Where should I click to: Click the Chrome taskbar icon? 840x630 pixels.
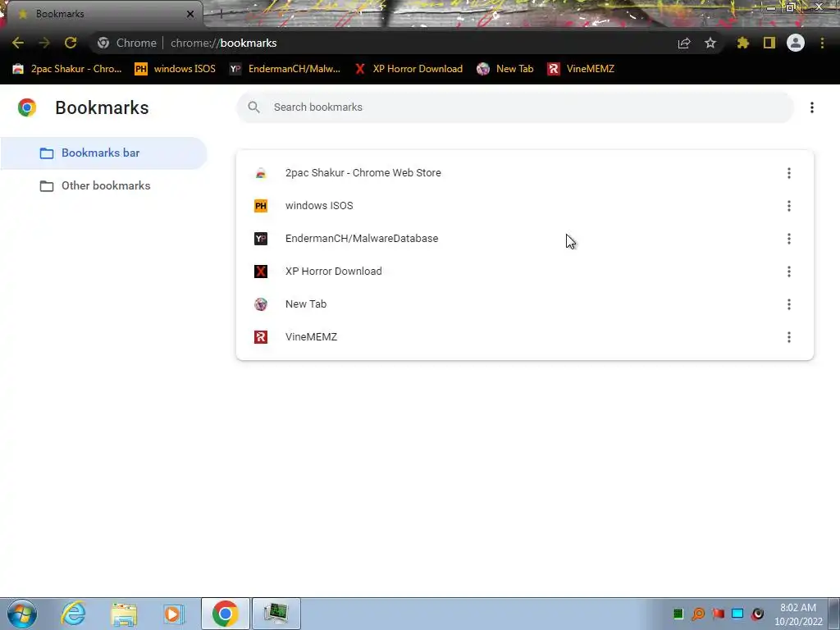[225, 614]
